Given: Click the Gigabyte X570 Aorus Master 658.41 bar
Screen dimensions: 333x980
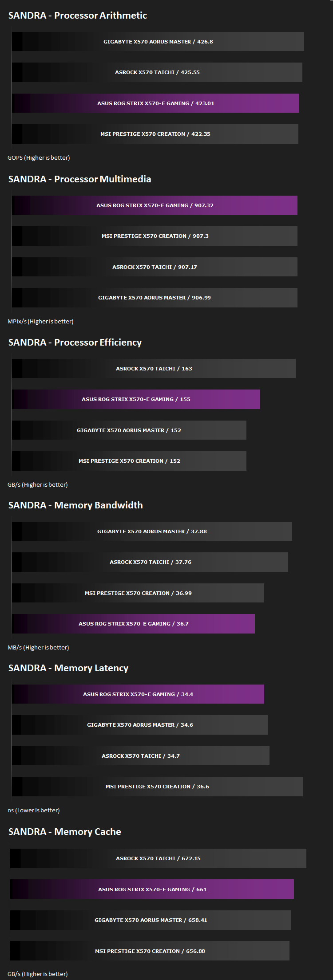Looking at the screenshot, I should (151, 920).
